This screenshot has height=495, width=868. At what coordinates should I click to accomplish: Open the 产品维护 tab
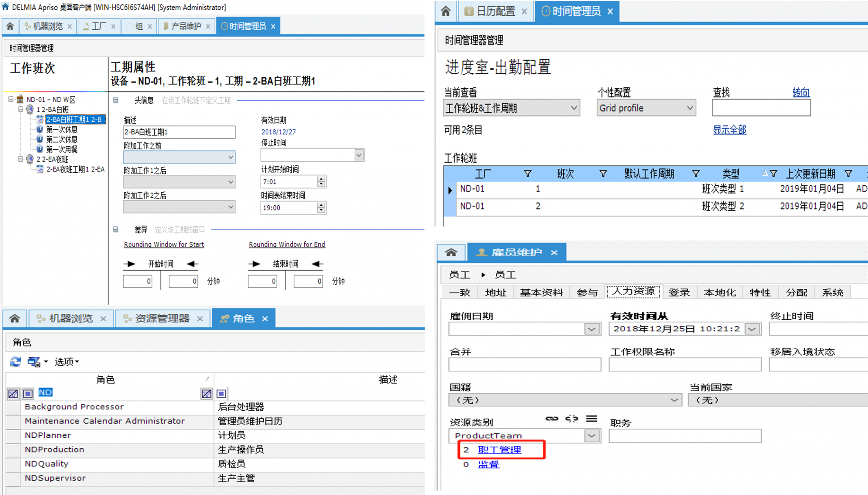click(186, 26)
